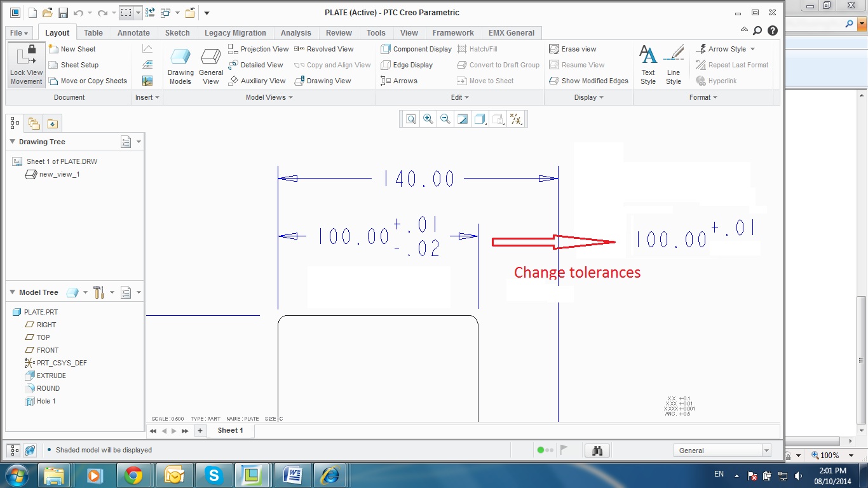Open the Favorites navigator tab

point(52,124)
